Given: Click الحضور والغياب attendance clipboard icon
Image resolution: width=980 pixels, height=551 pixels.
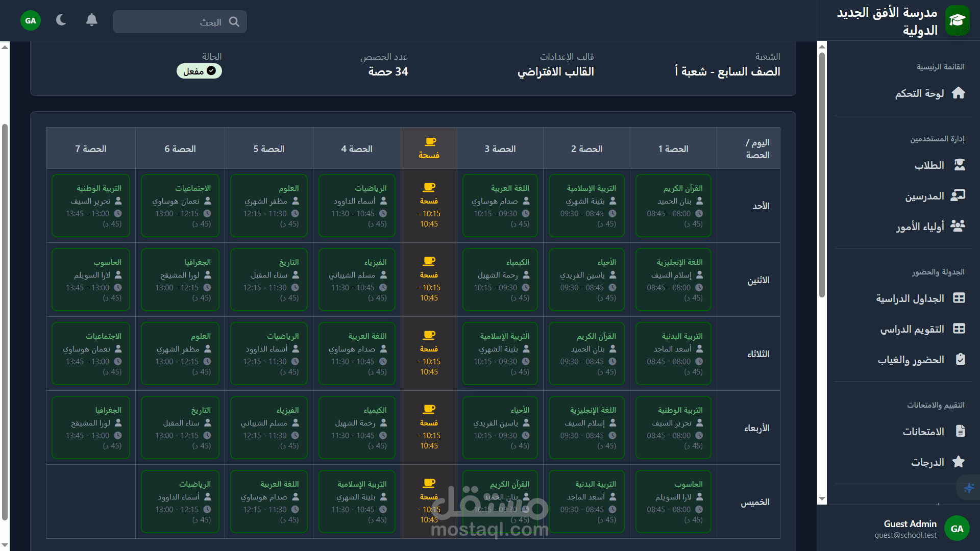Looking at the screenshot, I should 960,360.
